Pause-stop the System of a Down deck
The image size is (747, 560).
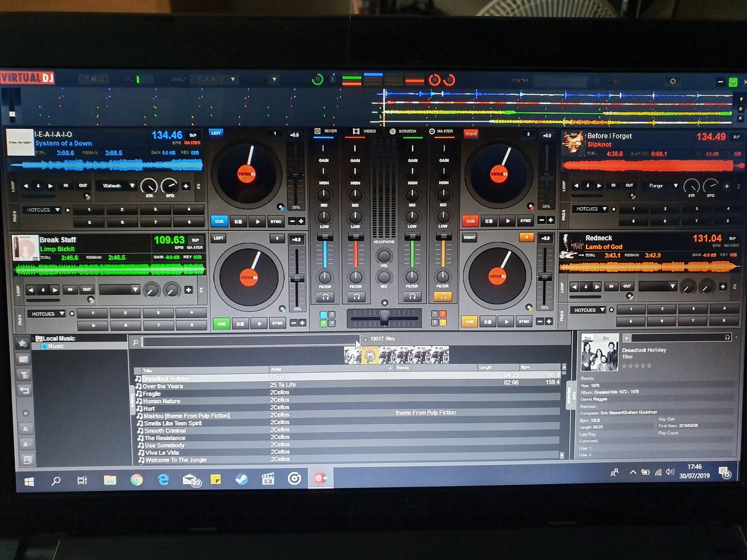[238, 221]
